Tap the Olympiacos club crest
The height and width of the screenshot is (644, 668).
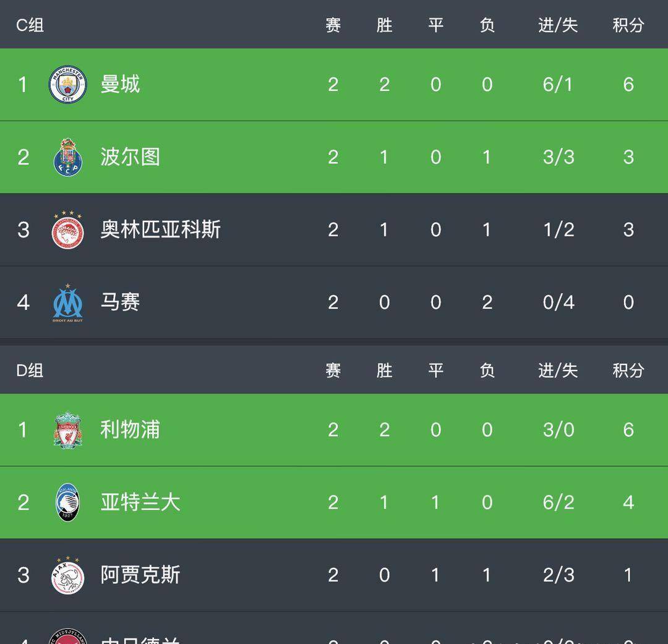[68, 230]
